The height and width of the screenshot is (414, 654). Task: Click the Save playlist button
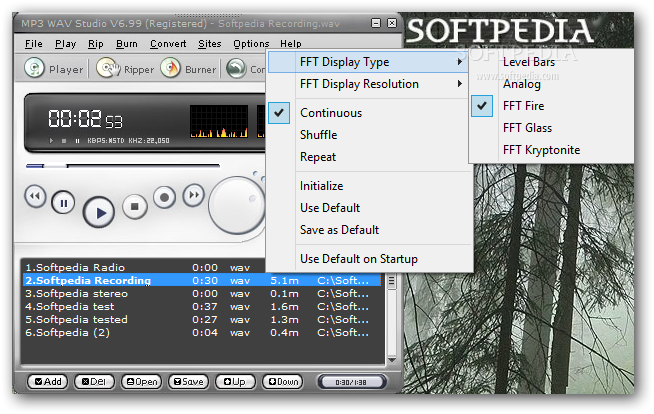pyautogui.click(x=189, y=381)
